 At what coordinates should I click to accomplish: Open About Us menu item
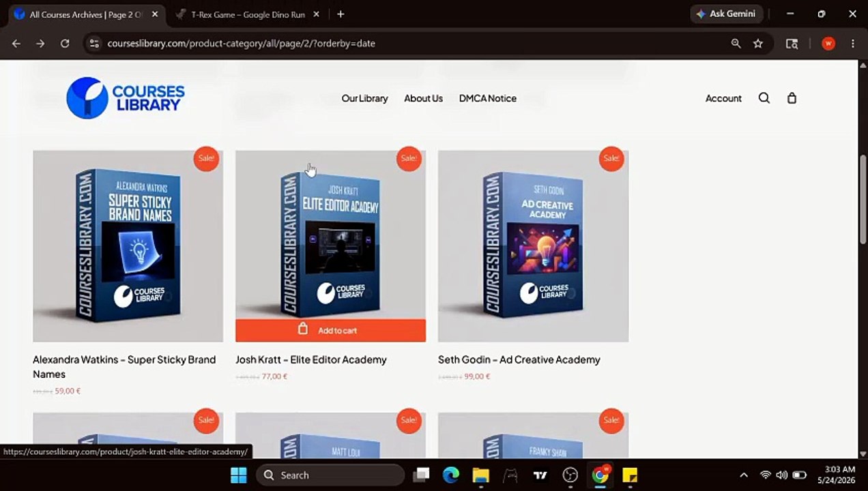pos(423,98)
